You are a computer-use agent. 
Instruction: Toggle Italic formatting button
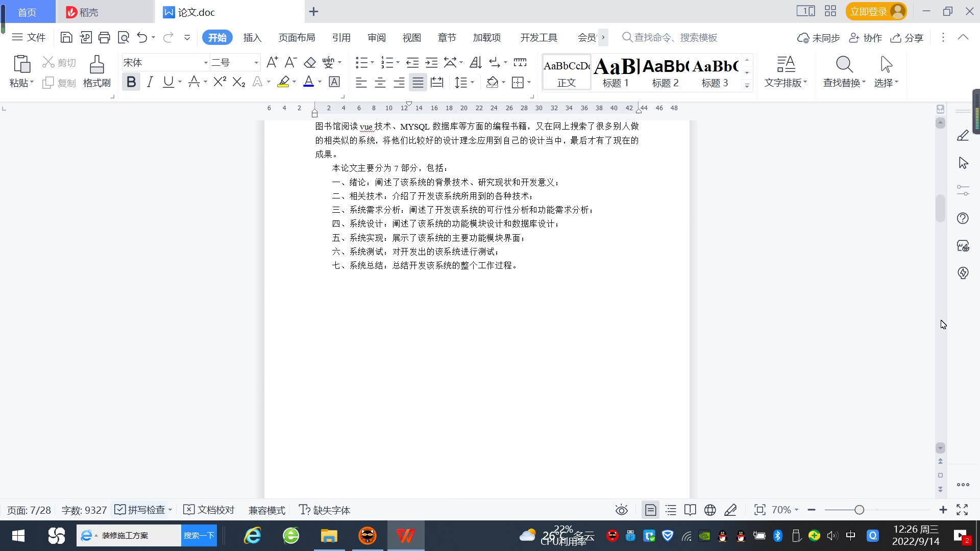click(x=150, y=82)
